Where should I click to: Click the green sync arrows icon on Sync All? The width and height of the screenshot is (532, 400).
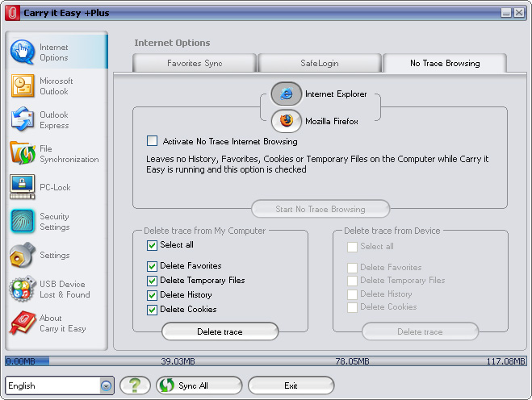tap(167, 385)
